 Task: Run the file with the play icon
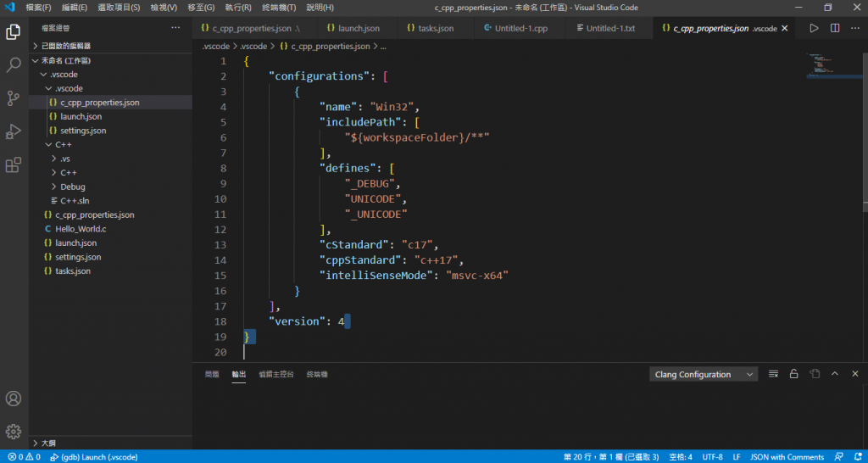pos(814,28)
